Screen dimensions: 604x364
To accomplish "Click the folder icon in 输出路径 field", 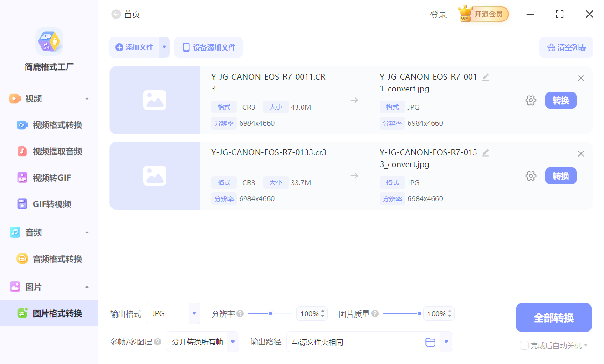I will (x=430, y=342).
